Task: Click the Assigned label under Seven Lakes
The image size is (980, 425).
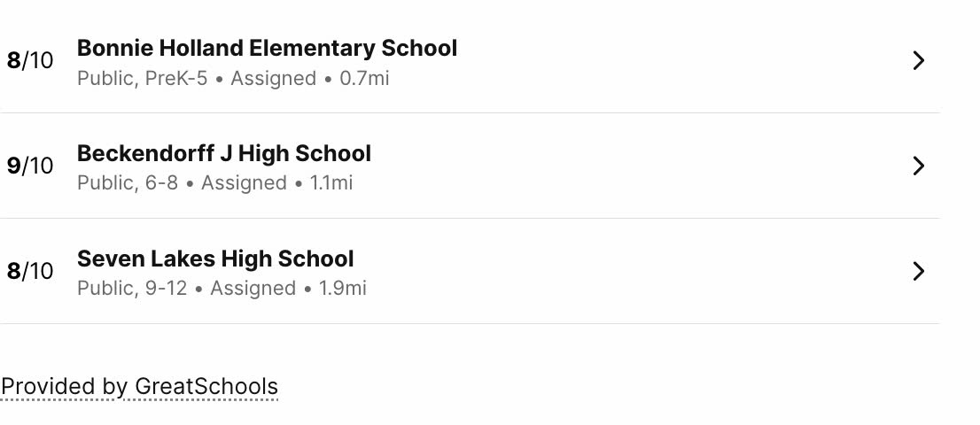Action: click(253, 289)
